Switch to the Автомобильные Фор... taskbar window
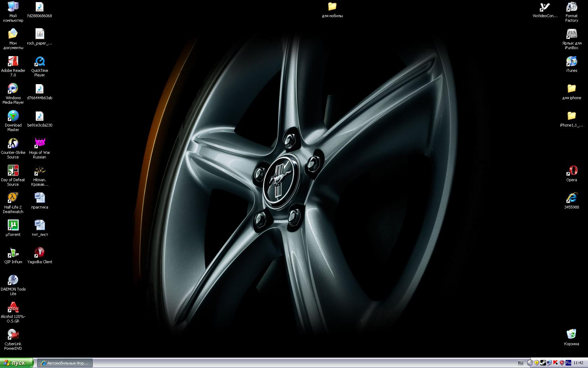 click(65, 363)
